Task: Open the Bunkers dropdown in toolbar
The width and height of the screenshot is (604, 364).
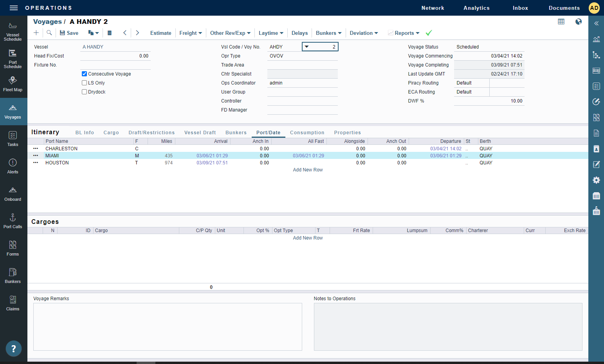Action: tap(328, 33)
